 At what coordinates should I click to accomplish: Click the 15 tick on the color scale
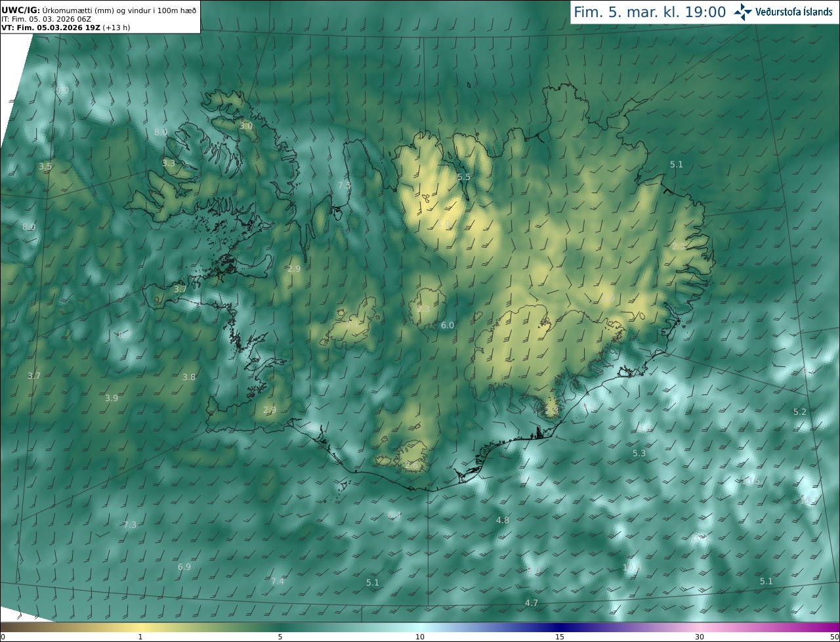560,637
